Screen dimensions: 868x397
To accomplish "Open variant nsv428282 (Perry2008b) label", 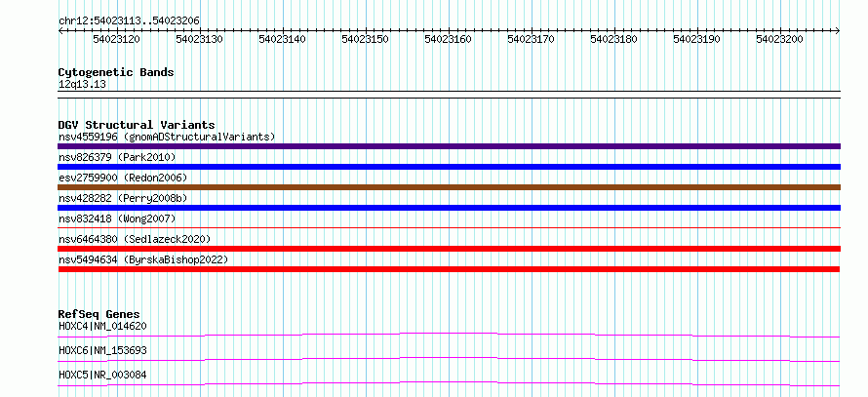I will pos(122,198).
